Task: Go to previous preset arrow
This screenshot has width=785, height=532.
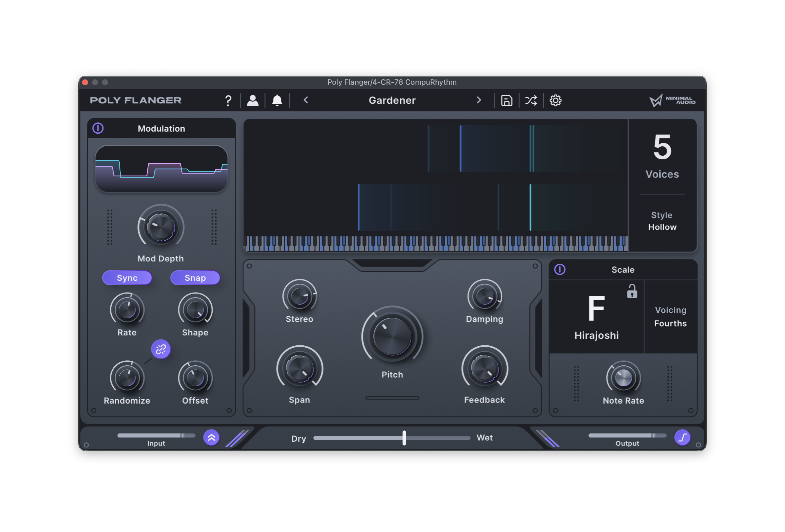Action: coord(306,100)
